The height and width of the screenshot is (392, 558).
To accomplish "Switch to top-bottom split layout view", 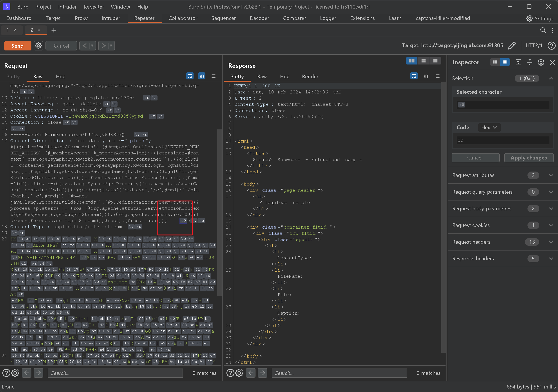I will [x=423, y=61].
